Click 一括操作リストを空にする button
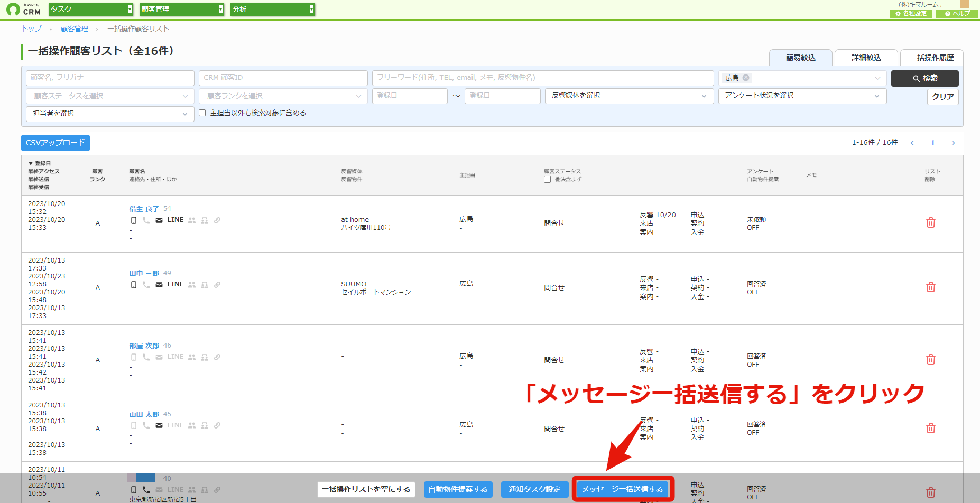The image size is (980, 503). tap(366, 489)
